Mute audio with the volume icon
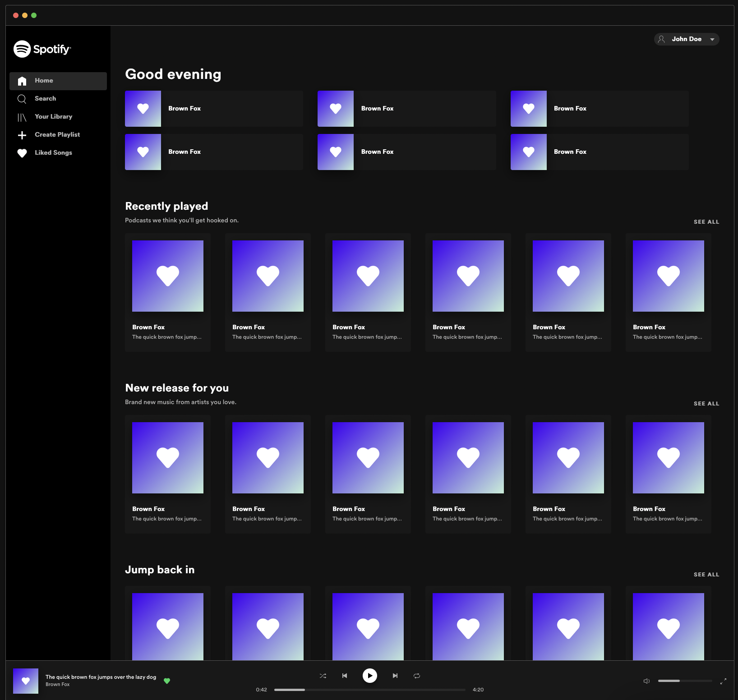 click(646, 681)
